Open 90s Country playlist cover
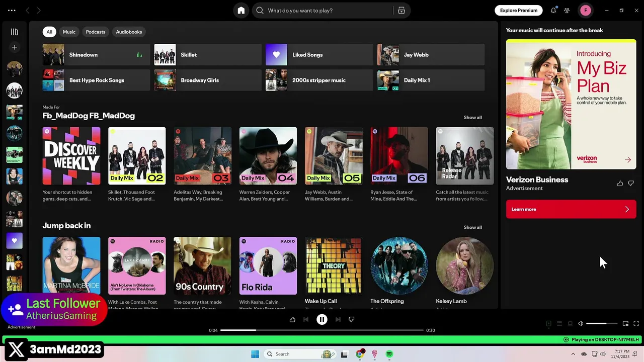Screen dimensions: 644x362 click(202, 266)
